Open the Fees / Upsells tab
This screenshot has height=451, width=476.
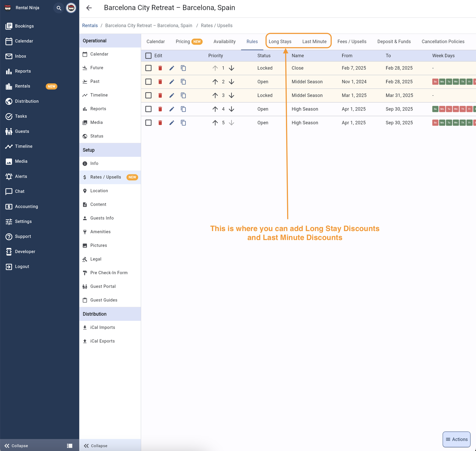(x=352, y=42)
